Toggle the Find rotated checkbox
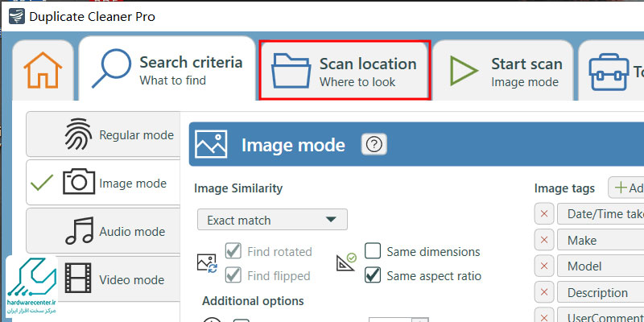The height and width of the screenshot is (322, 644). [x=233, y=251]
